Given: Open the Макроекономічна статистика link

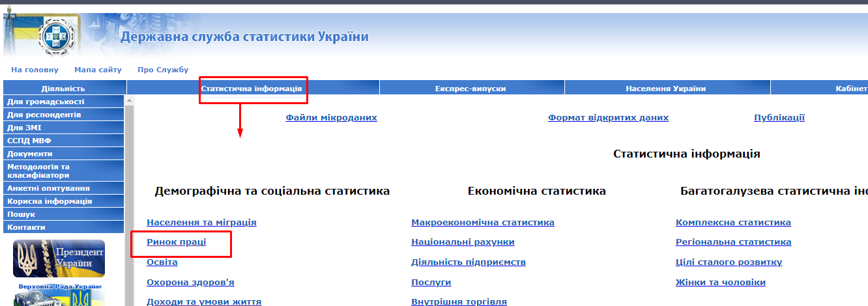Looking at the screenshot, I should pos(482,223).
